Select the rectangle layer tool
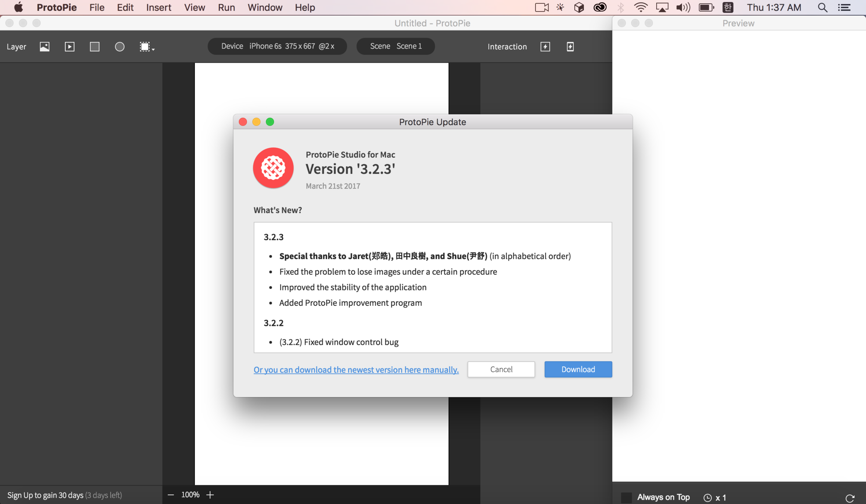 [94, 47]
